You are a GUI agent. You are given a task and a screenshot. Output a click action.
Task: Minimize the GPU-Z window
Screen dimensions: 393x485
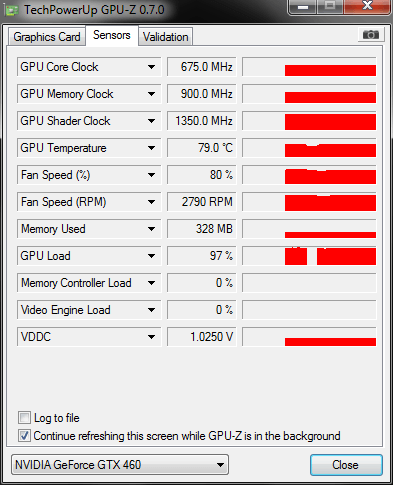[303, 7]
